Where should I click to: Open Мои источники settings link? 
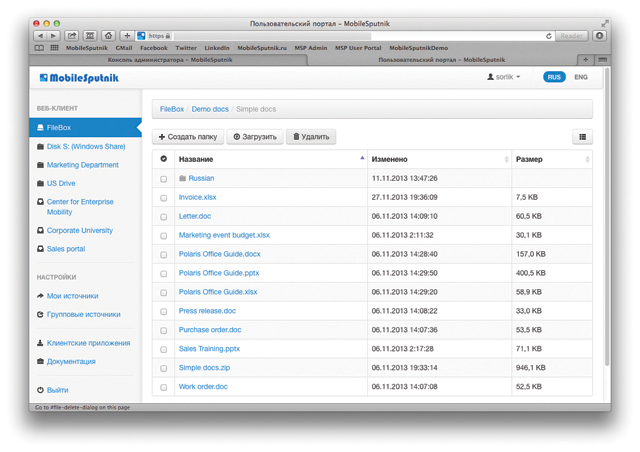click(x=72, y=296)
